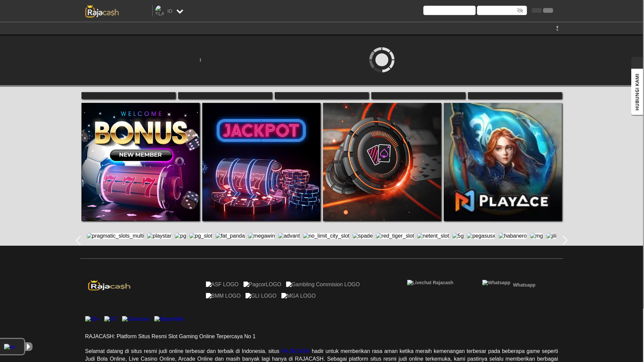
Task: Select the pg_slot provider
Action: [201, 236]
